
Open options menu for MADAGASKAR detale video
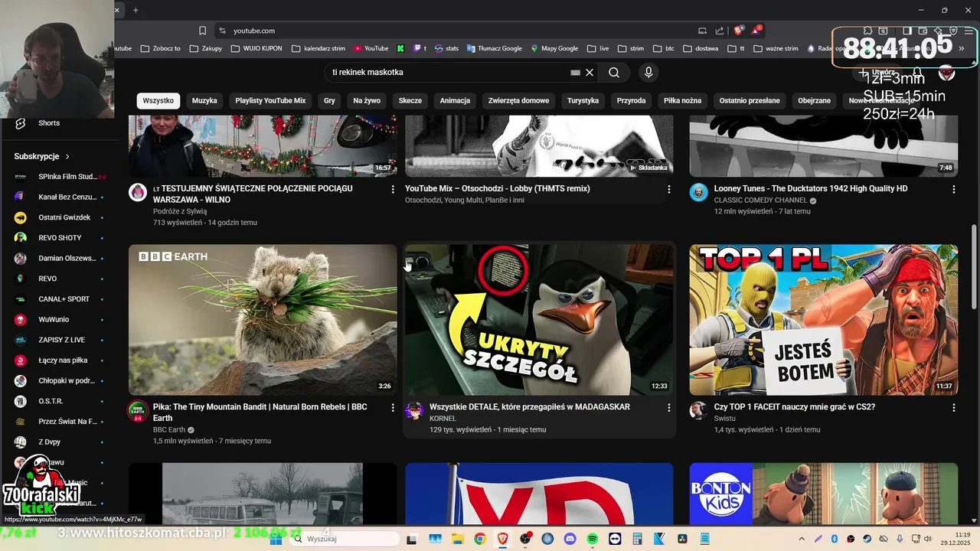(x=668, y=408)
